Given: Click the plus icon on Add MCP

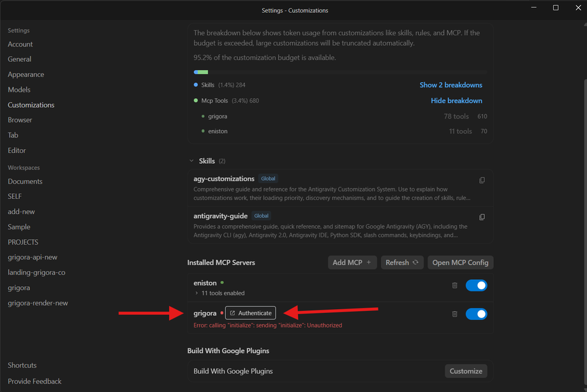Looking at the screenshot, I should coord(369,263).
